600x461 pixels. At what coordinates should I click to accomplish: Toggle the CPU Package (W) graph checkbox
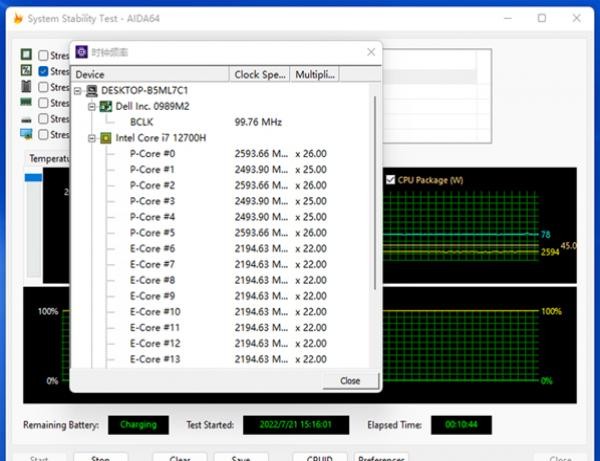[x=390, y=180]
